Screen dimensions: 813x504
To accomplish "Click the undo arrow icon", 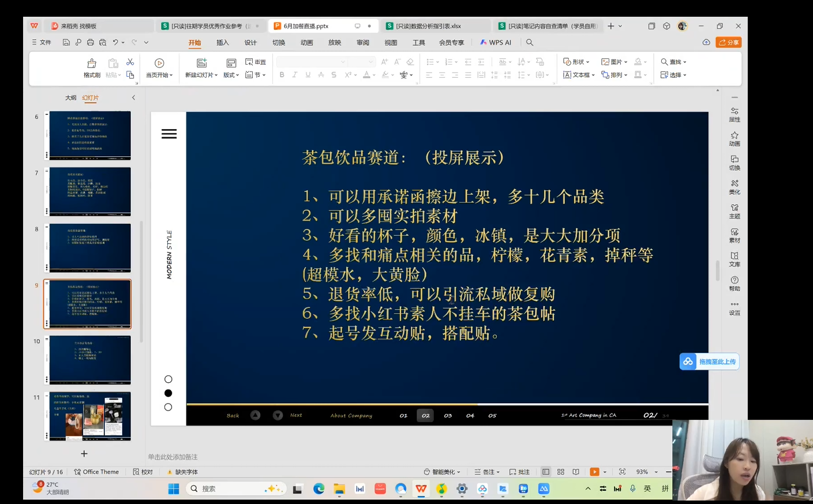I will pyautogui.click(x=115, y=43).
